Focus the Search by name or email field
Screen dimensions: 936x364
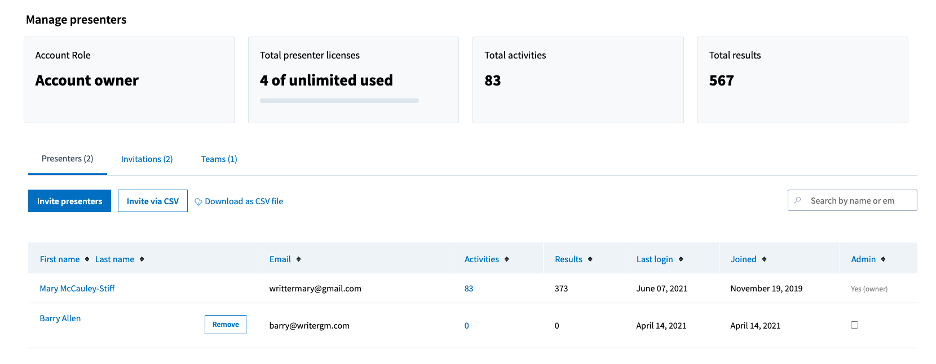click(x=852, y=201)
